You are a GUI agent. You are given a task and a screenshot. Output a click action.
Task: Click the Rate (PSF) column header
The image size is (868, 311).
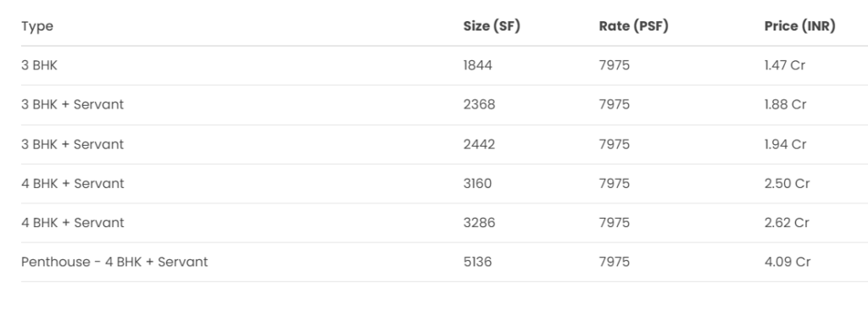(x=633, y=26)
